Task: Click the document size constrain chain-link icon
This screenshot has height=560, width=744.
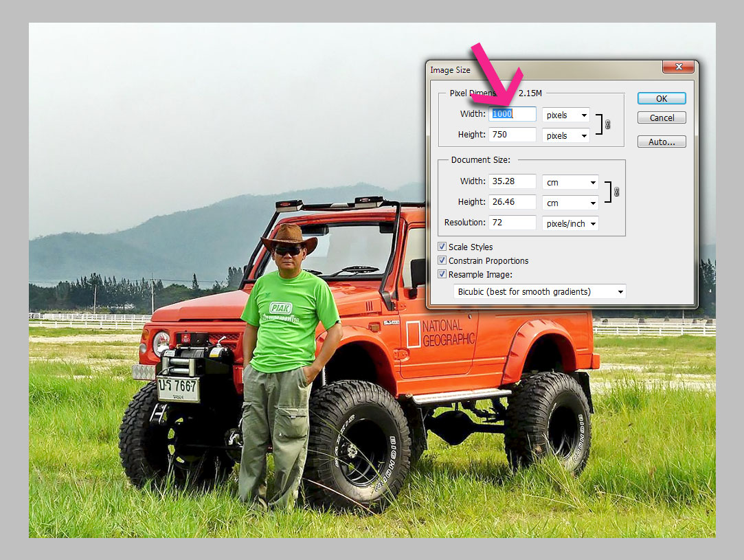Action: point(616,192)
